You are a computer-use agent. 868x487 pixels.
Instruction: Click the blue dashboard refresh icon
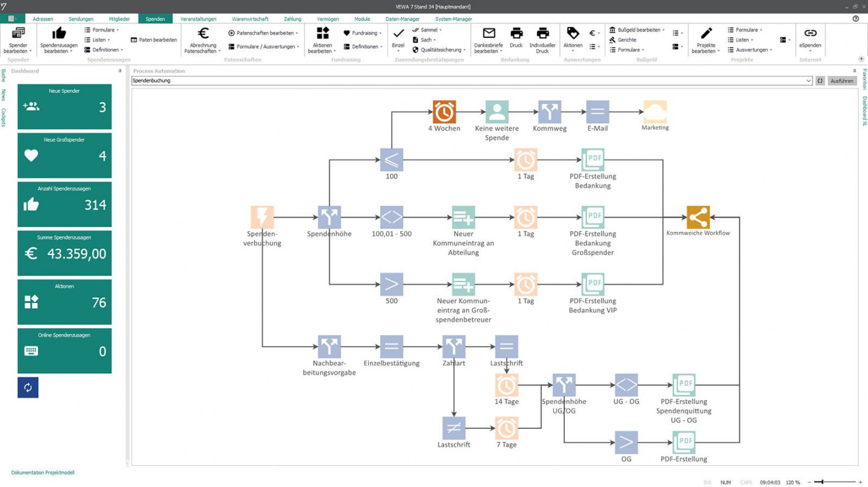tap(28, 388)
